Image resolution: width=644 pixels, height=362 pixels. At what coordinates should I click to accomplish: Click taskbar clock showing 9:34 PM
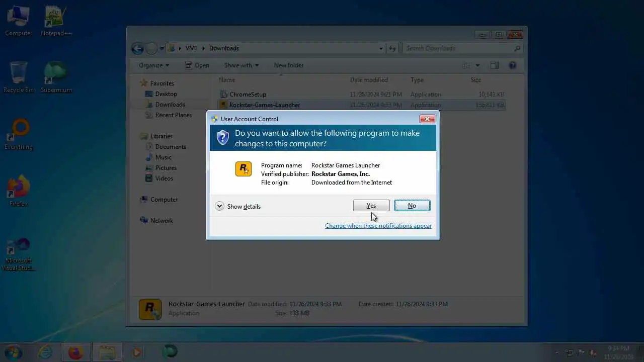(618, 352)
